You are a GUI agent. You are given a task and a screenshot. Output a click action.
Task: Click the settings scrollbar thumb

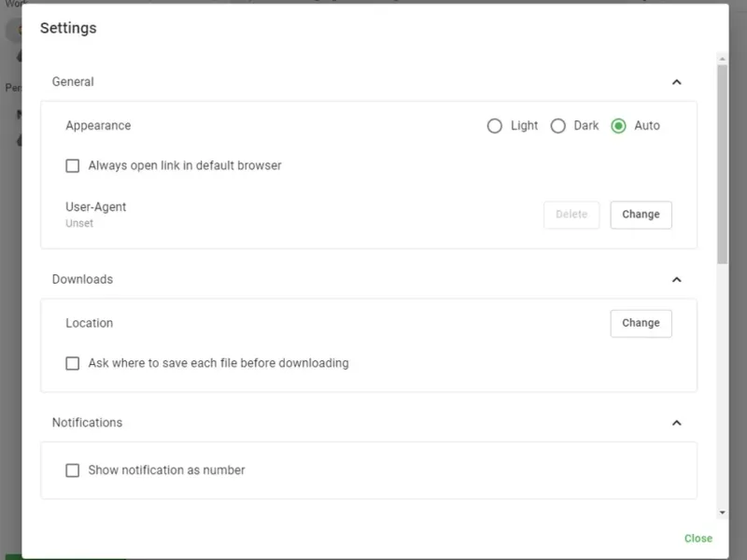click(x=722, y=163)
